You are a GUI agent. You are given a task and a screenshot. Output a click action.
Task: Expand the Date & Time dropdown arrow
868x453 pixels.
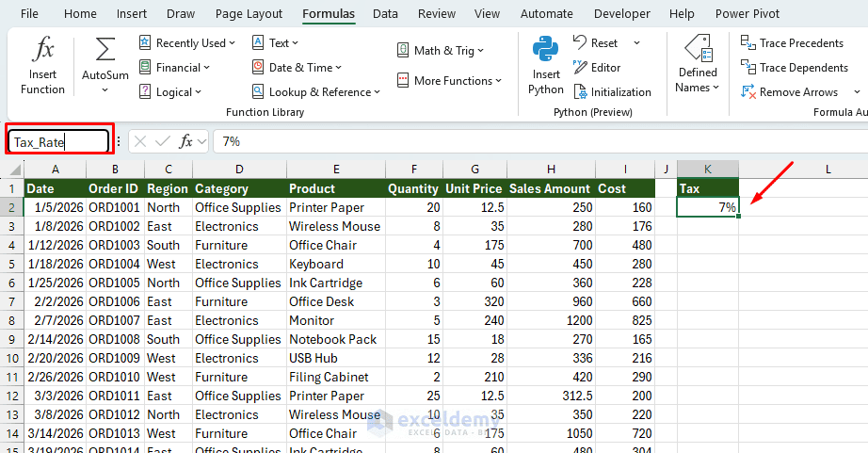[x=338, y=68]
